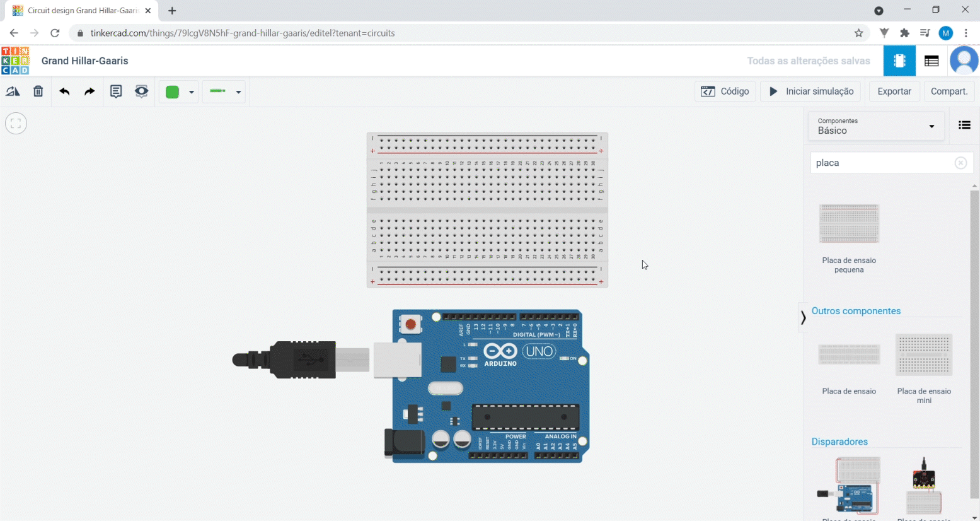Screen dimensions: 980x521
Task: Click the Compart. share button
Action: [x=949, y=91]
